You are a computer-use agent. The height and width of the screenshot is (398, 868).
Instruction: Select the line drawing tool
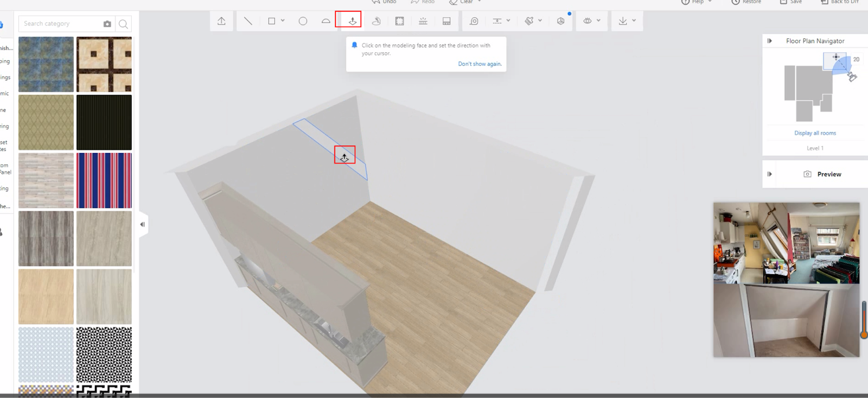click(x=248, y=21)
